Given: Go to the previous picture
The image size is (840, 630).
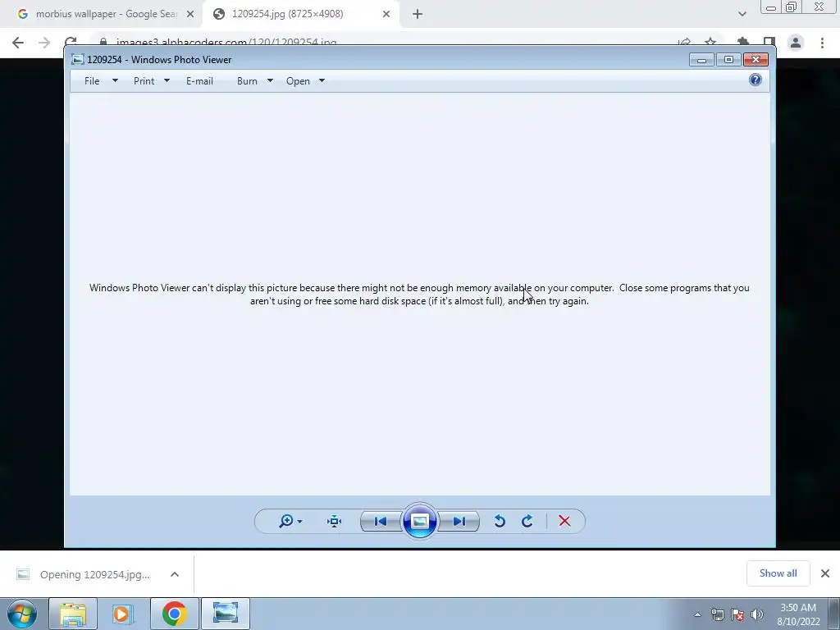Looking at the screenshot, I should (x=381, y=521).
